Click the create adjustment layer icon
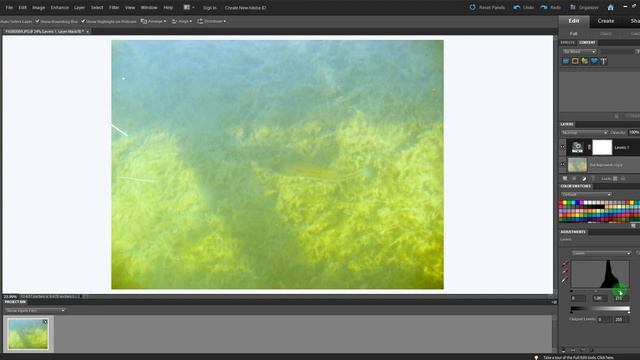This screenshot has width=640, height=360. (584, 179)
